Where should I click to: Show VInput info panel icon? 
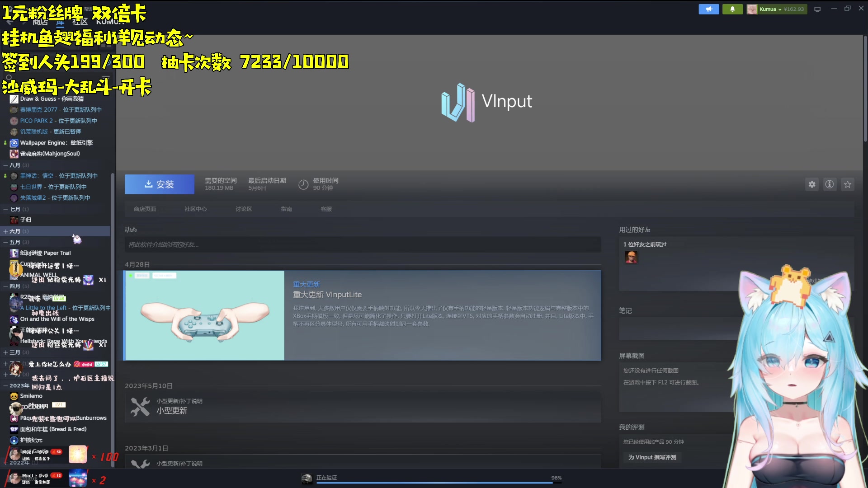(x=830, y=184)
